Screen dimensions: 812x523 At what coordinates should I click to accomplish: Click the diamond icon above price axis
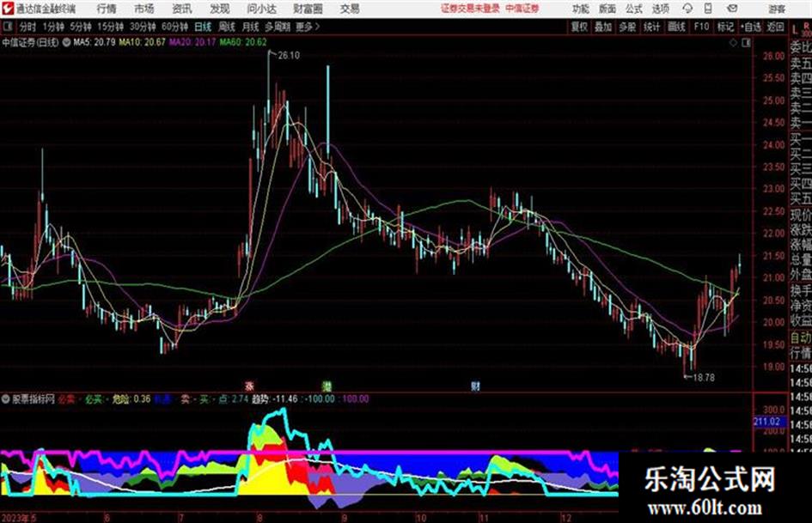click(x=733, y=43)
